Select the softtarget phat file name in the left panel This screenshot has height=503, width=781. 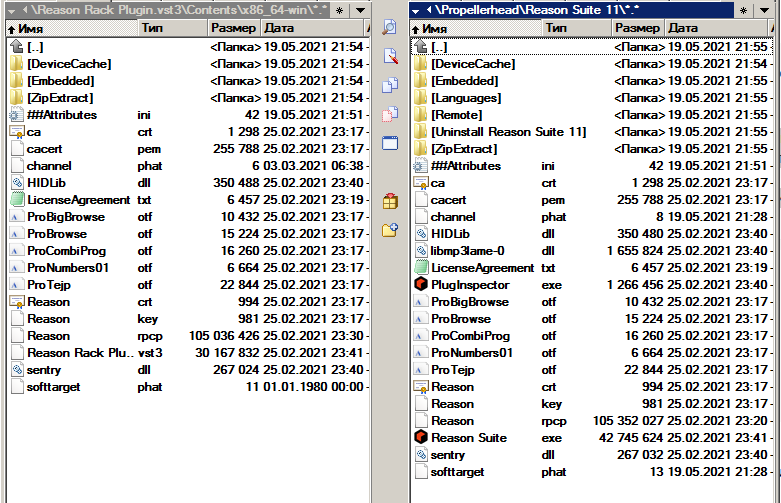tap(53, 387)
